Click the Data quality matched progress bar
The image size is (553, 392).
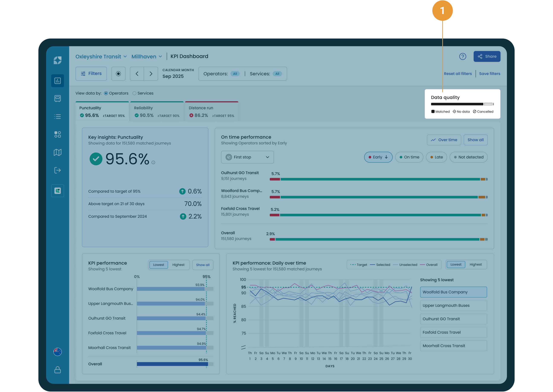click(457, 104)
